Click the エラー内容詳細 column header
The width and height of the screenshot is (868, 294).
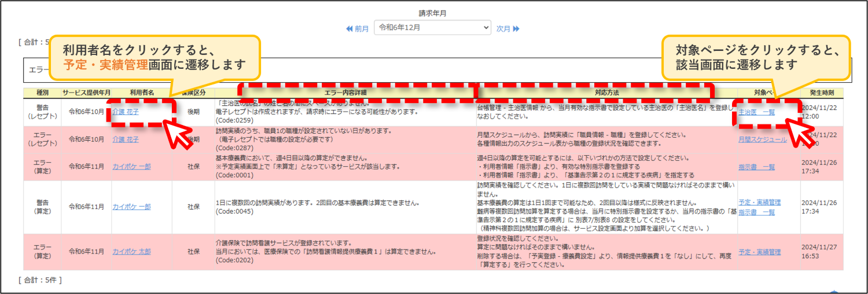[x=345, y=93]
